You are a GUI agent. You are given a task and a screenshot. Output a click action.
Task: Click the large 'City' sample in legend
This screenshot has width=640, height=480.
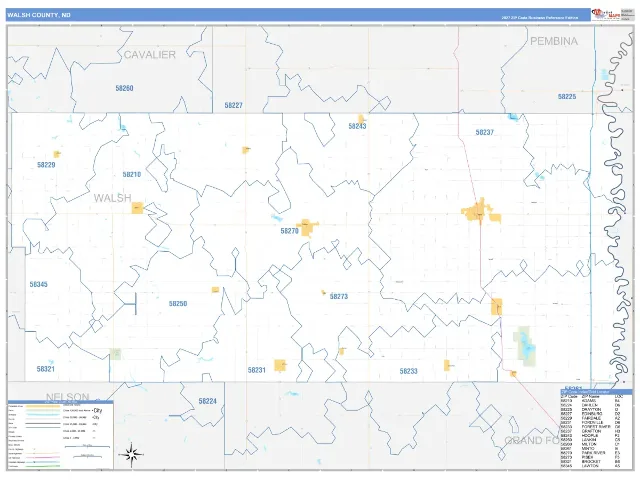coord(98,411)
